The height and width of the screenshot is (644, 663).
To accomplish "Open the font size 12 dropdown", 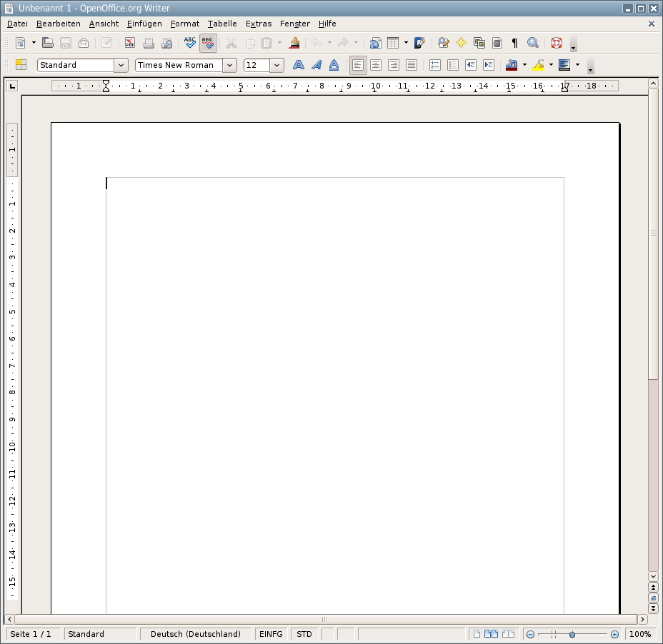I will 276,65.
